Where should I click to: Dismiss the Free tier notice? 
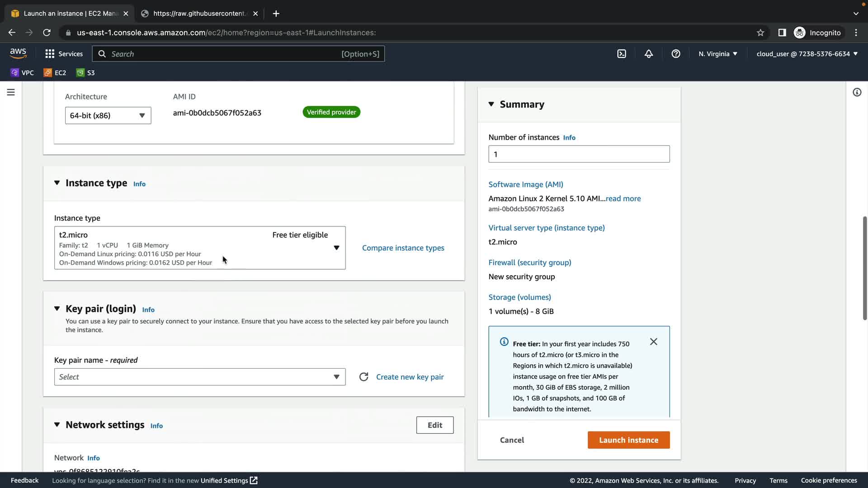(653, 342)
